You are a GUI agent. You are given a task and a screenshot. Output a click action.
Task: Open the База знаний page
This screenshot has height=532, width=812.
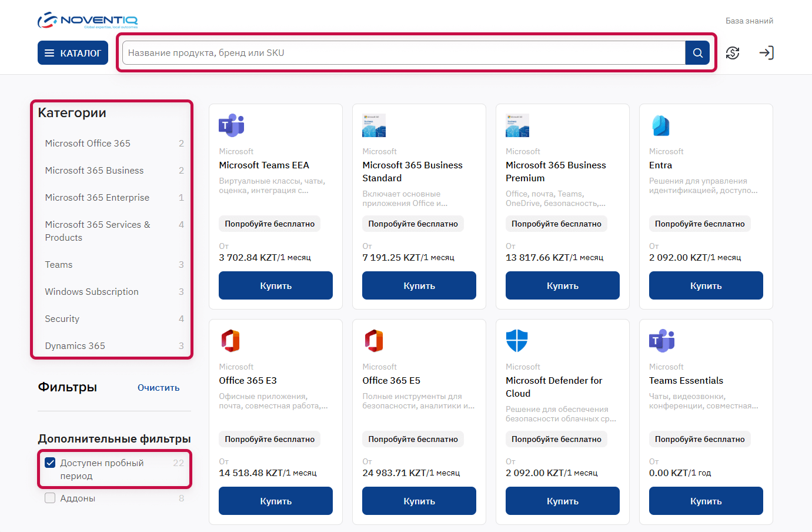pos(749,20)
